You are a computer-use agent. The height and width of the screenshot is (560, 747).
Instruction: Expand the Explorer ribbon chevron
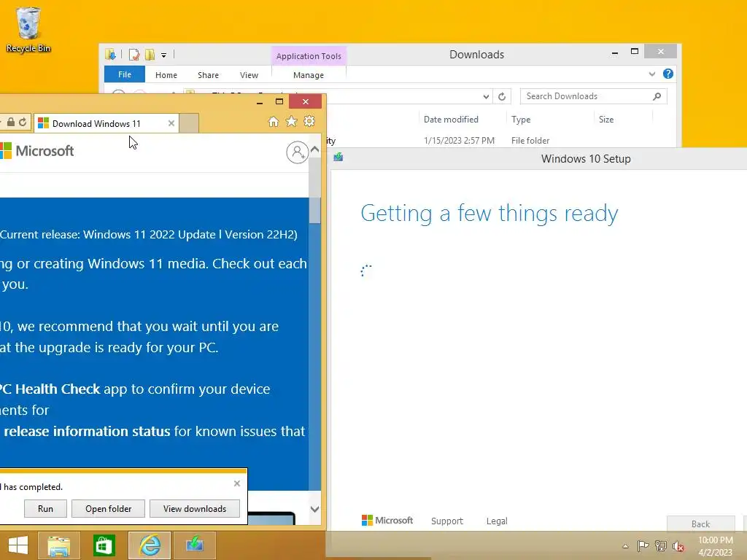651,74
